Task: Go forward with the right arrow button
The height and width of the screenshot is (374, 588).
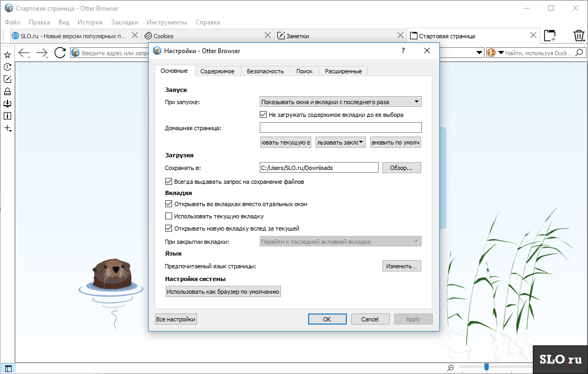Action: click(41, 53)
